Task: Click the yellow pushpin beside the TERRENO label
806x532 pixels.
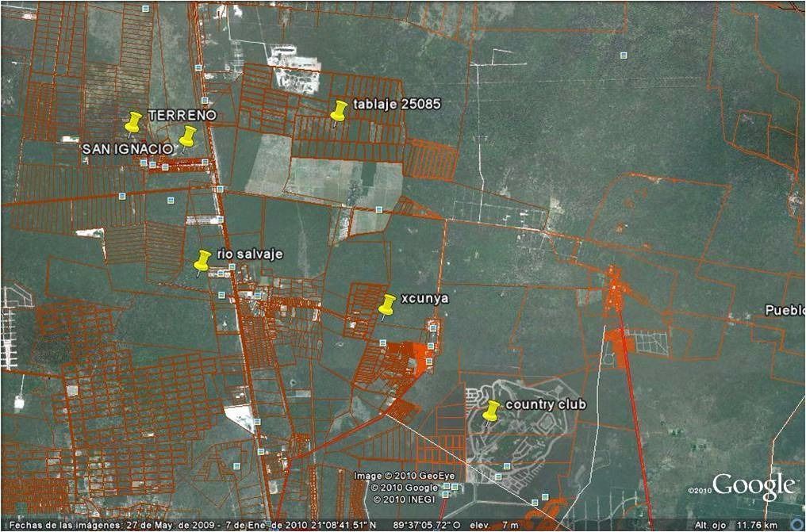Action: coord(133,122)
